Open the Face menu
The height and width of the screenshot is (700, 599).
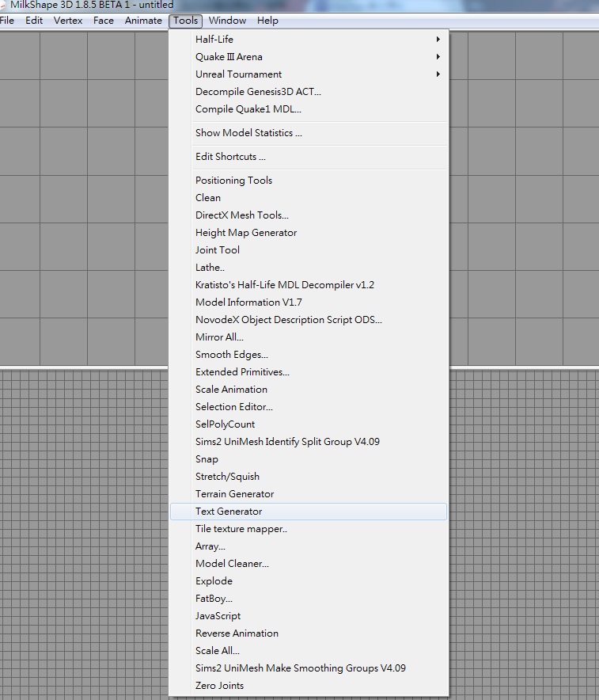(x=103, y=21)
